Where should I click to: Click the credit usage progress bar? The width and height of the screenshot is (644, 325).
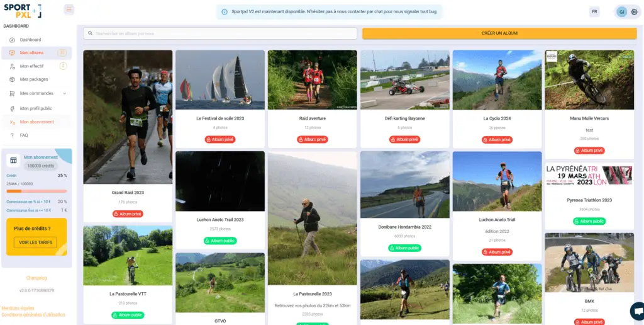[x=36, y=191]
